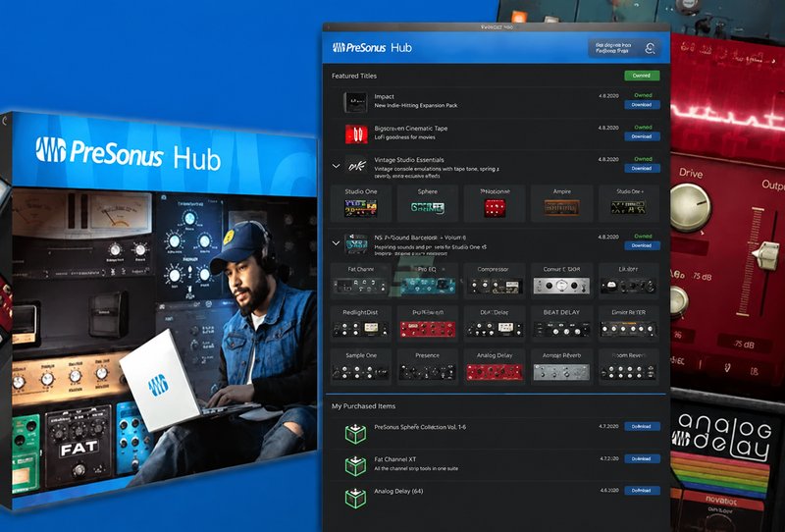Open the red Bigscreen Cinematic Tape icon
The height and width of the screenshot is (532, 785).
click(356, 133)
